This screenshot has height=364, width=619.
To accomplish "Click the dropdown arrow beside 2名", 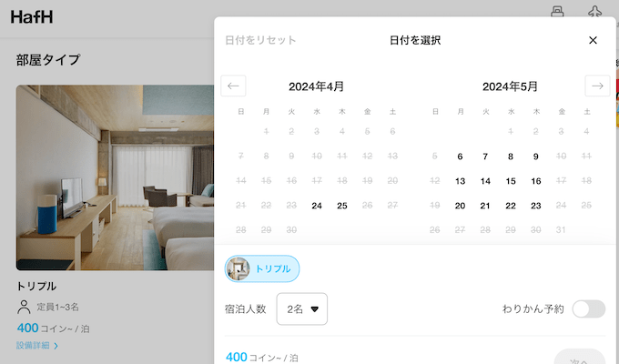I will pos(315,309).
